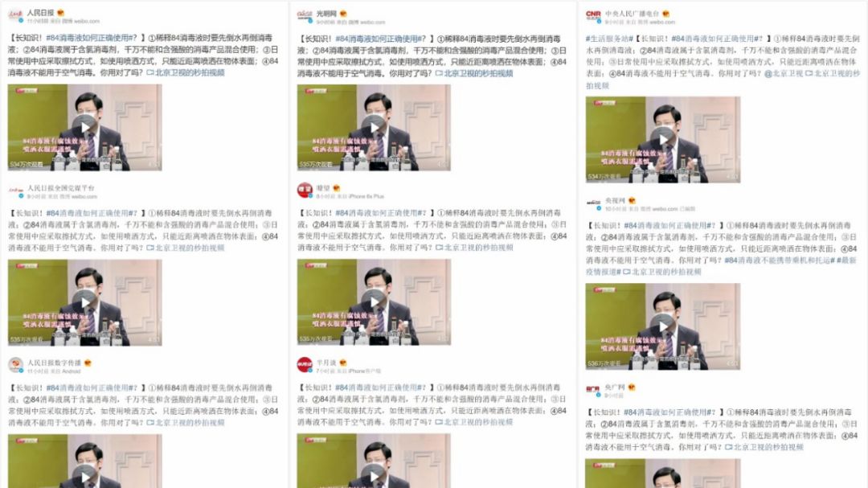Image resolution: width=868 pixels, height=488 pixels.
Task: Play the video in 人民日报's post
Action: [x=84, y=127]
